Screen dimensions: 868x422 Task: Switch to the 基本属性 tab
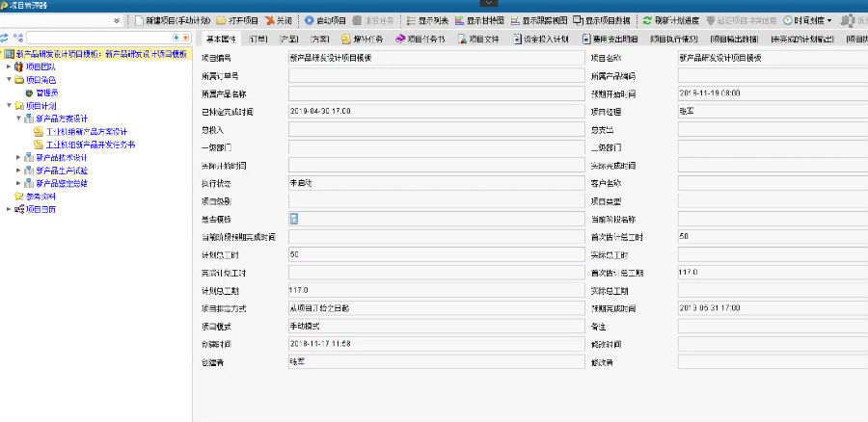tap(220, 40)
